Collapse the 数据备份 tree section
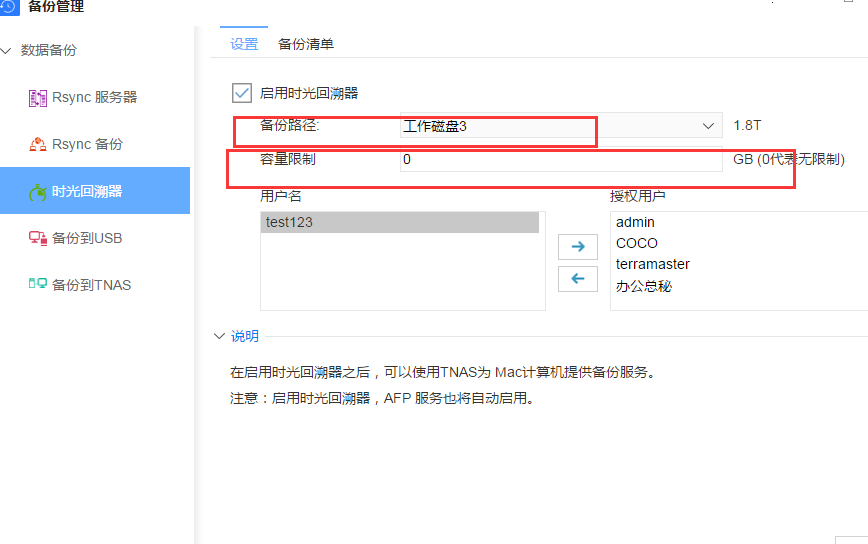 pos(7,50)
